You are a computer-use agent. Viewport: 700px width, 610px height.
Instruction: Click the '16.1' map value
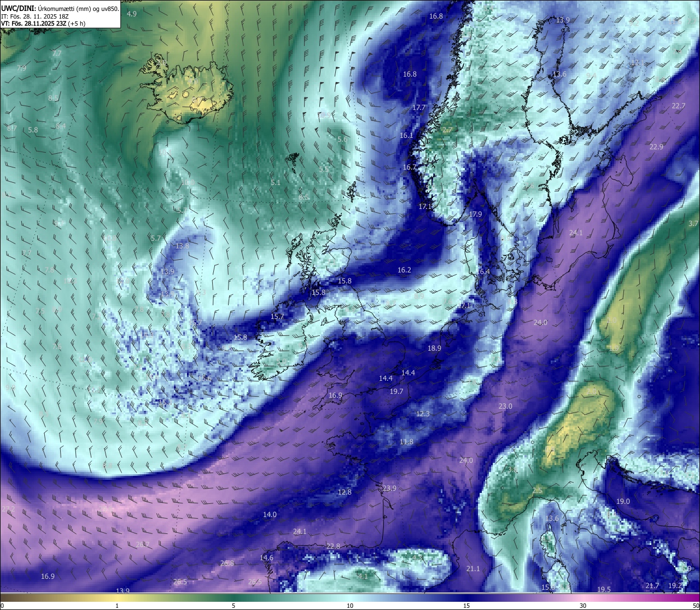point(406,136)
